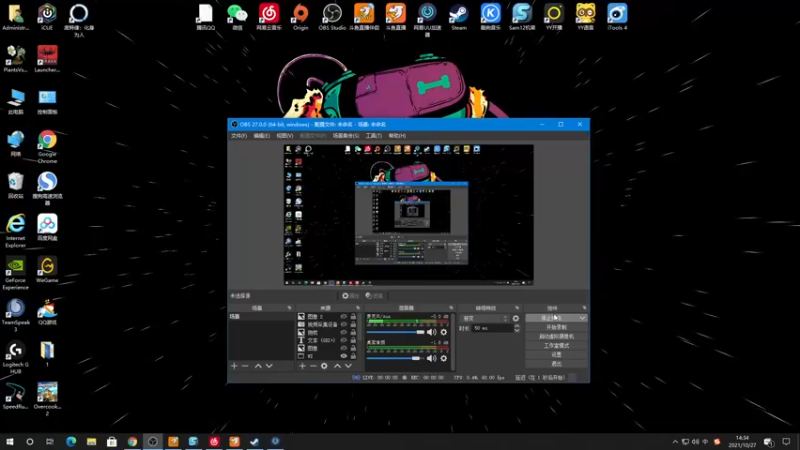The width and height of the screenshot is (800, 450).
Task: Open WeChat desktop shortcut
Action: pos(237,17)
